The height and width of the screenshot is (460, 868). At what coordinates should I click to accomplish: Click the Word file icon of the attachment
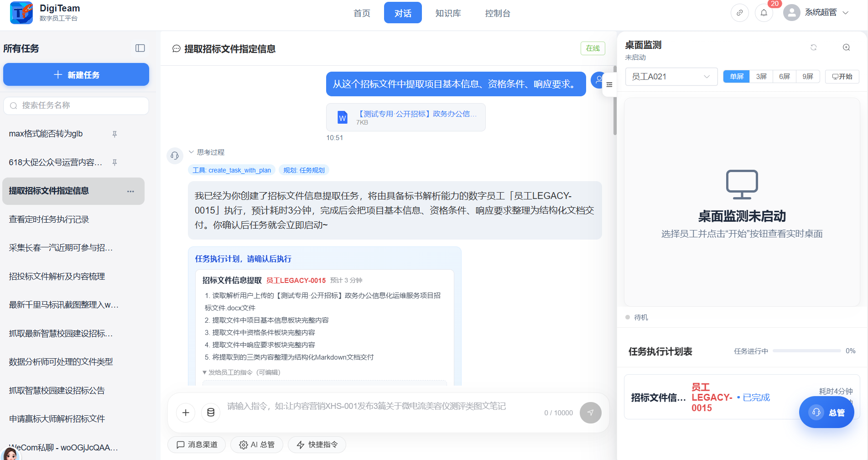[343, 117]
